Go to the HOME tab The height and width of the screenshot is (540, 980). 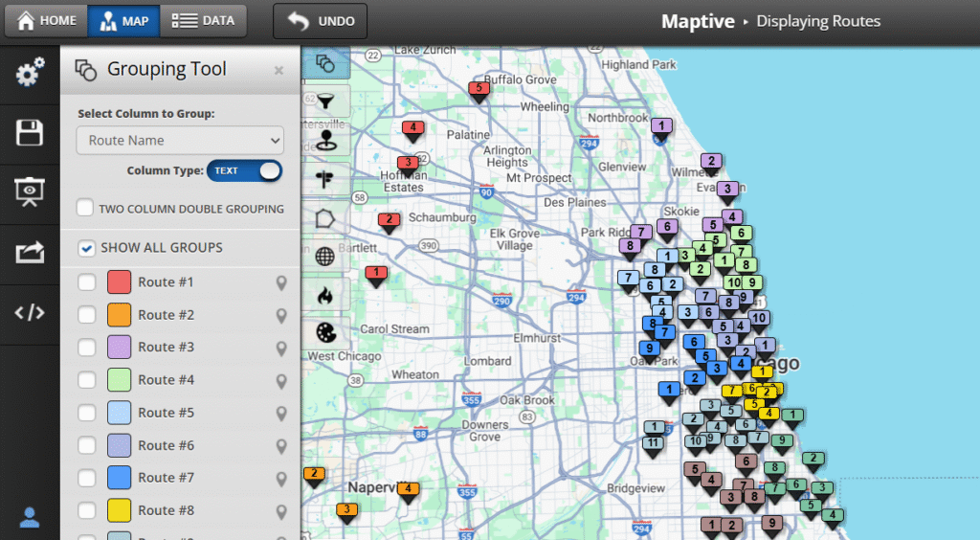click(x=47, y=20)
